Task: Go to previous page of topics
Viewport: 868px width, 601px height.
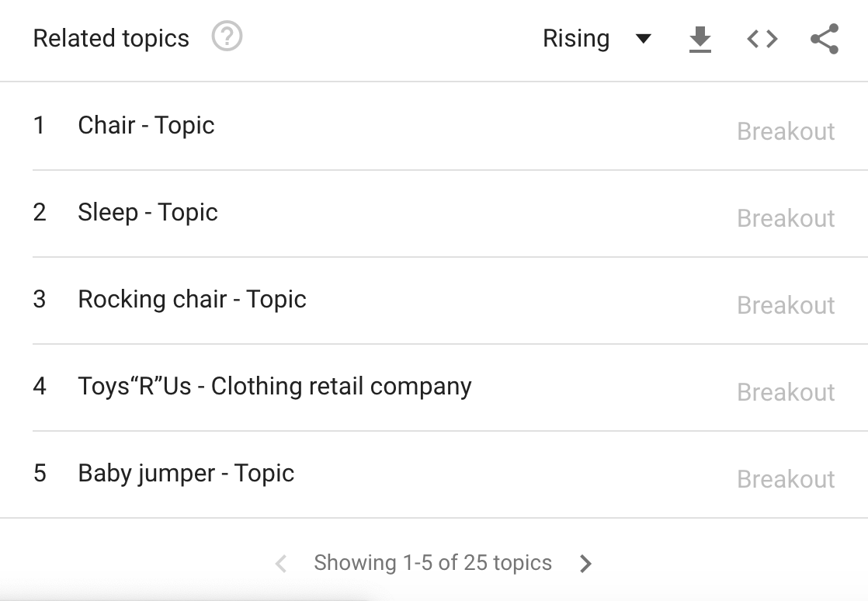Action: 281,563
